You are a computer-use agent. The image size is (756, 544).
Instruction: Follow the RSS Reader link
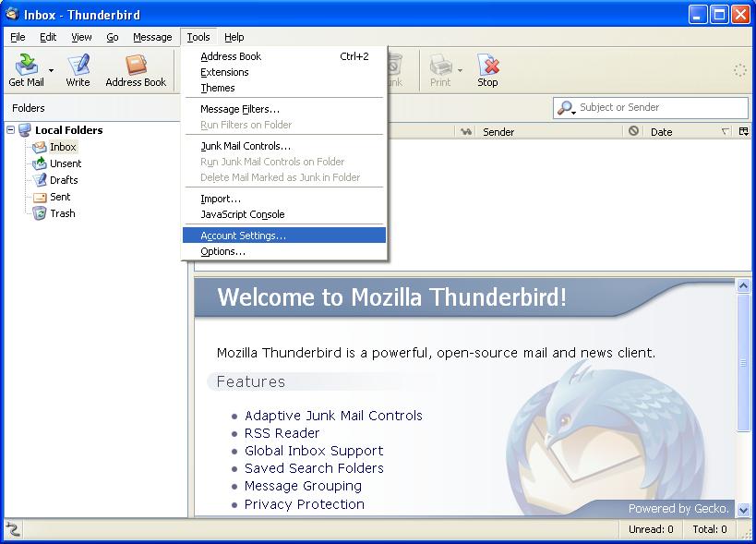tap(282, 433)
